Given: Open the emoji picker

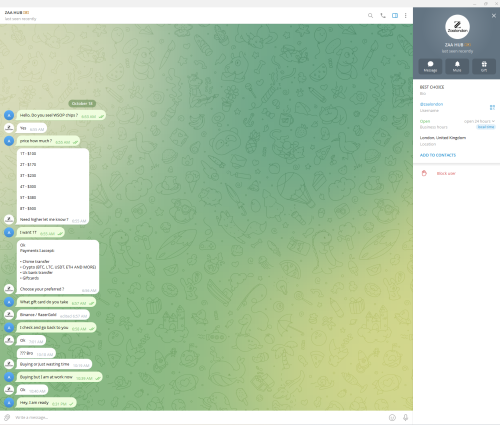Looking at the screenshot, I should [x=392, y=417].
